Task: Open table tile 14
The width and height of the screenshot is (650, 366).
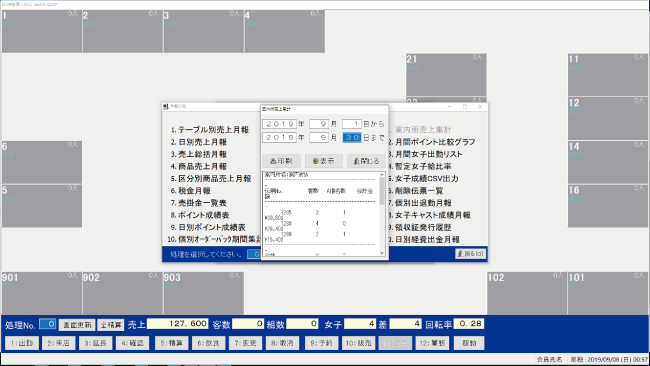Action: [608, 162]
